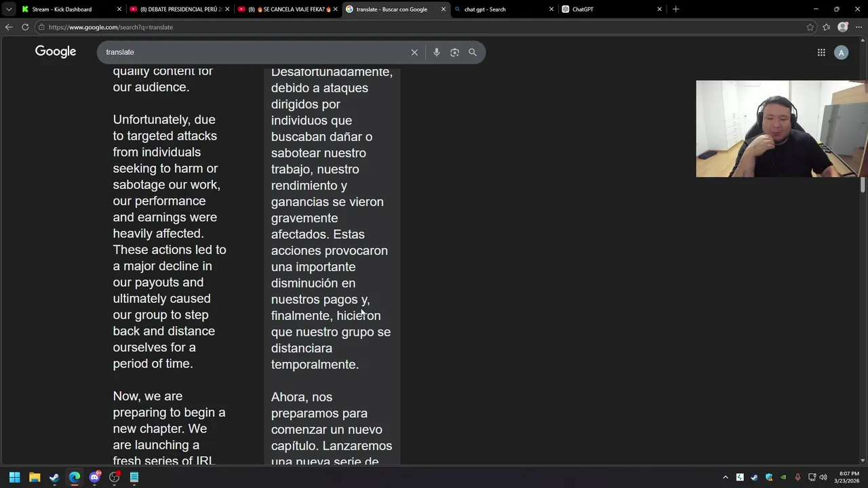The width and height of the screenshot is (868, 488).
Task: Clear the Google search box text
Action: tap(414, 52)
